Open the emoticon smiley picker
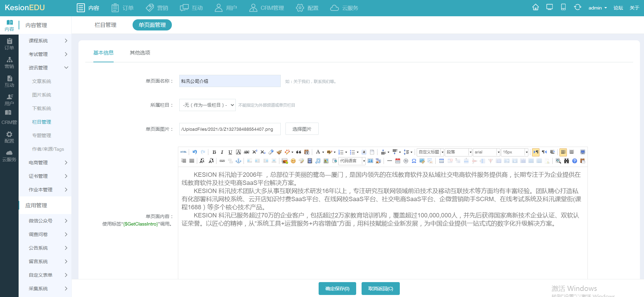644x297 pixels. pyautogui.click(x=293, y=161)
